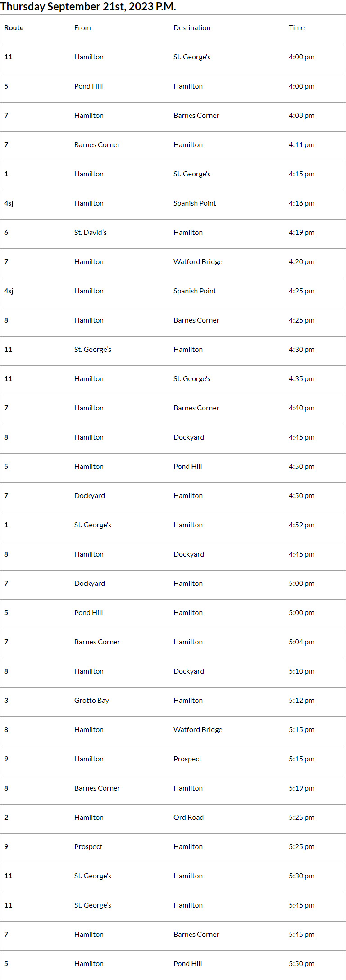Click the 5:04 pm departure time
Image resolution: width=346 pixels, height=980 pixels.
pos(301,642)
